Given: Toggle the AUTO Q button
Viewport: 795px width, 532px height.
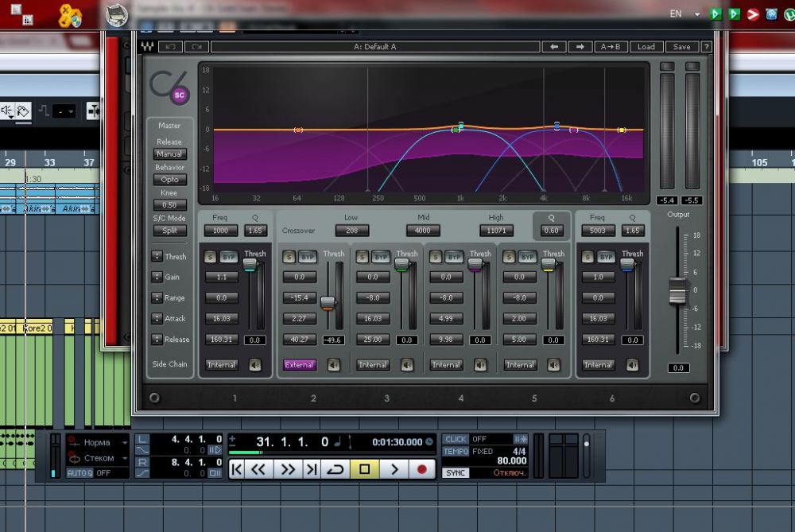Looking at the screenshot, I should coord(79,472).
